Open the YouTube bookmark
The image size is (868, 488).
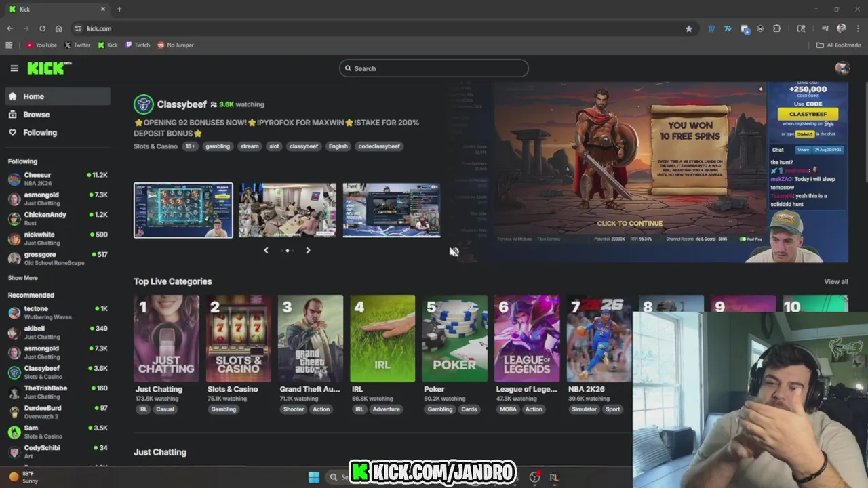click(41, 45)
